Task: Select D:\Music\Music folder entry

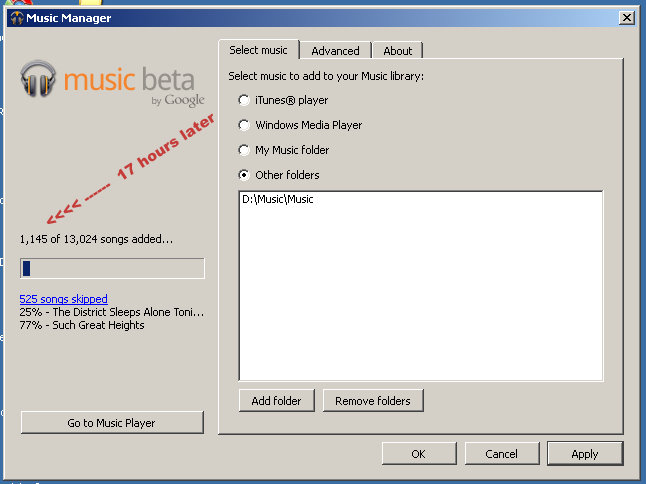Action: (278, 199)
